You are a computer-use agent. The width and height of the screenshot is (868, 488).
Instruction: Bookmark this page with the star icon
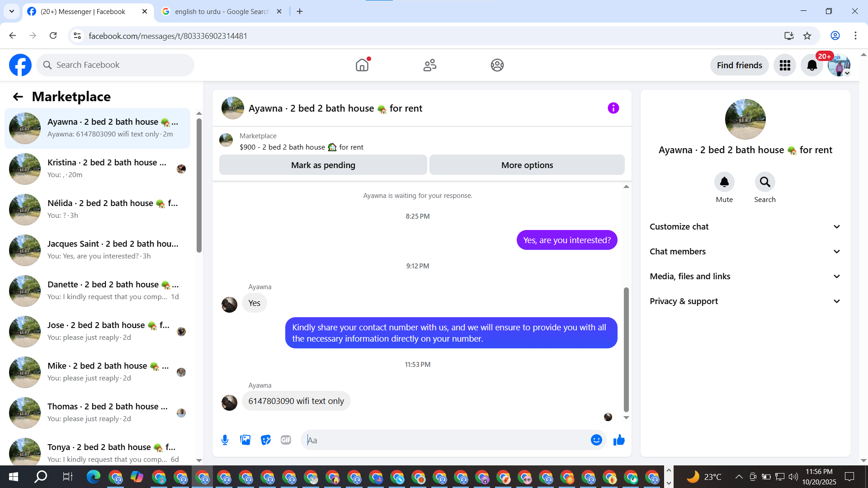(x=807, y=36)
